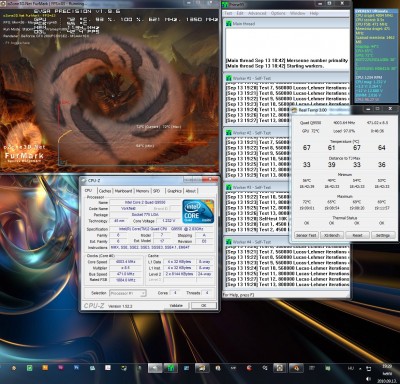The width and height of the screenshot is (400, 384).
Task: Click the Core Speed value field in CPU-Z
Action: pos(125,262)
